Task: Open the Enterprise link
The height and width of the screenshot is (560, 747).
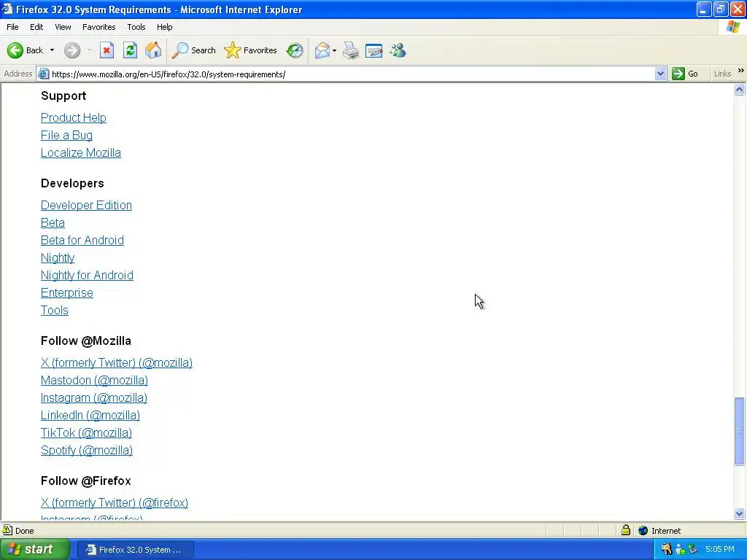Action: 67,293
